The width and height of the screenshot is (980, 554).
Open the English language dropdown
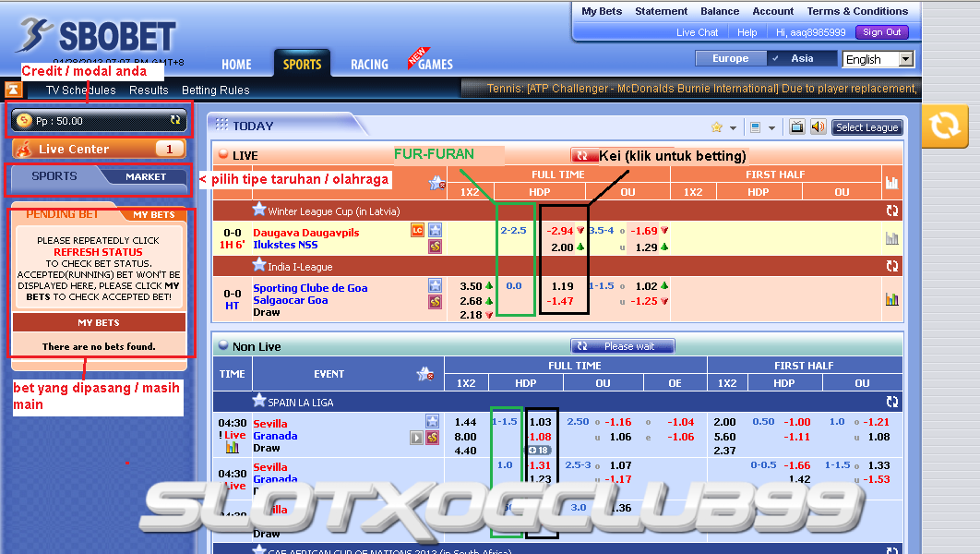pyautogui.click(x=878, y=59)
